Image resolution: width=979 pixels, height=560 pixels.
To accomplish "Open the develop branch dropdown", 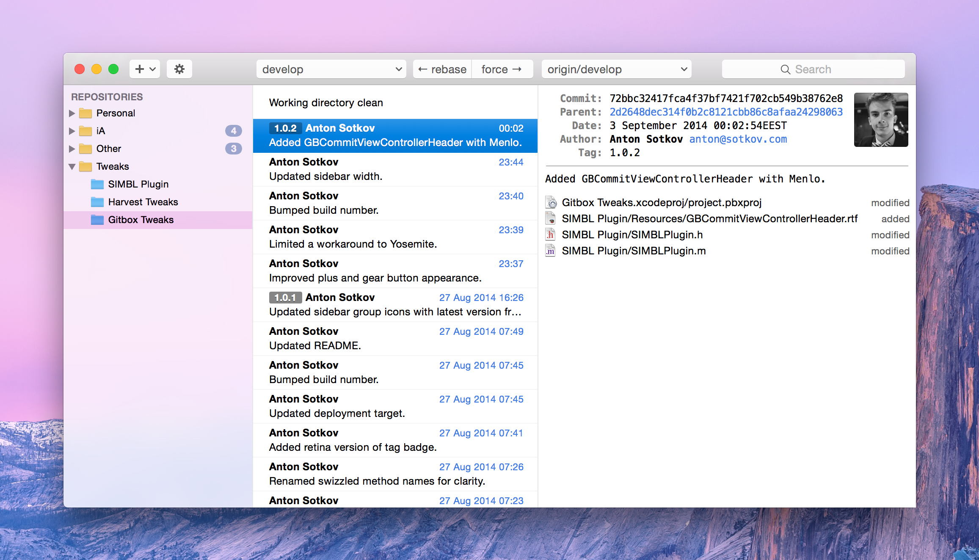I will (x=331, y=69).
